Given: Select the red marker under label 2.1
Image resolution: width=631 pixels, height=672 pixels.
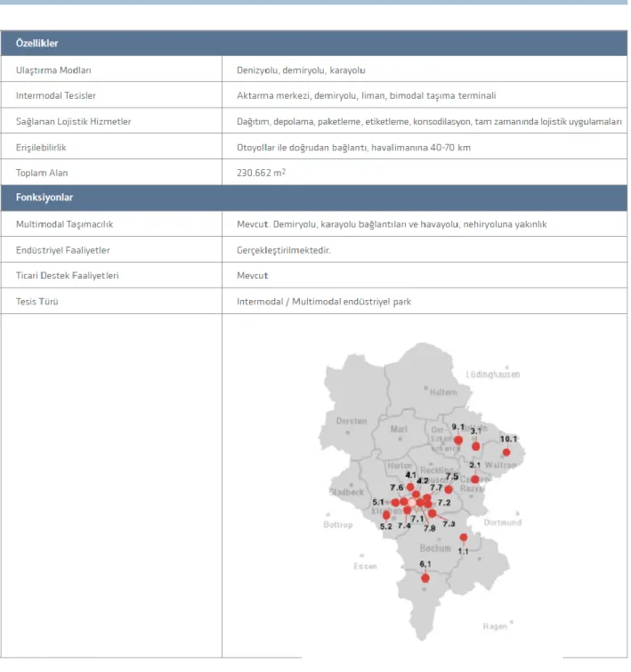Looking at the screenshot, I should click(475, 479).
